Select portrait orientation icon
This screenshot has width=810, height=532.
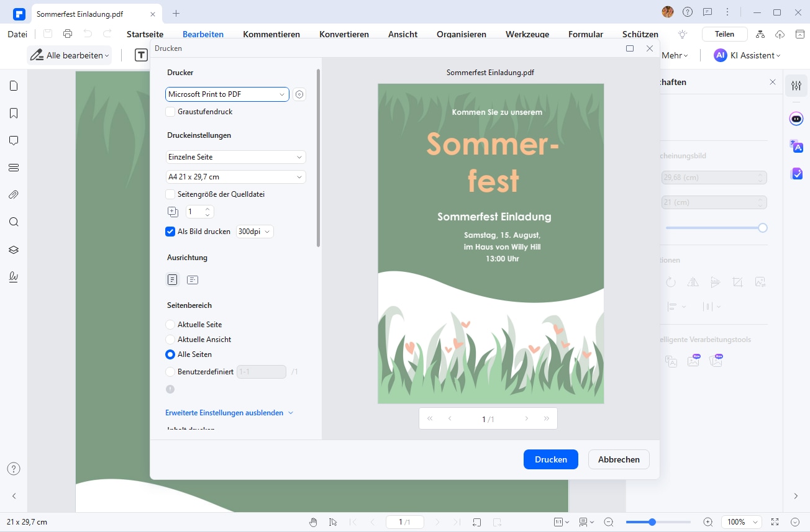click(173, 280)
